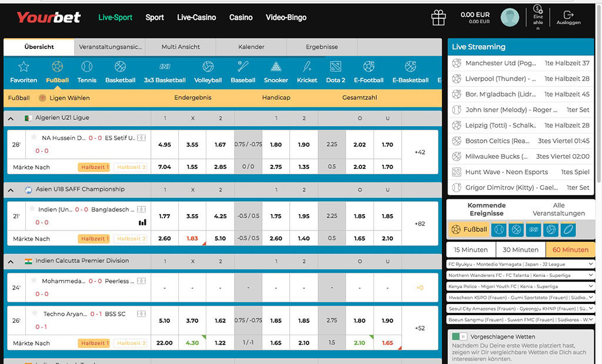This screenshot has width=602, height=364.
Task: Select the Favoriten star icon
Action: point(24,67)
